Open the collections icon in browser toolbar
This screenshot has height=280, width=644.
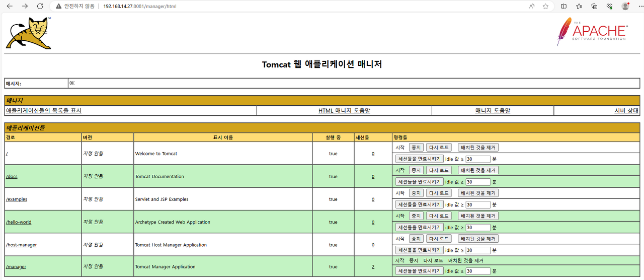click(x=594, y=7)
